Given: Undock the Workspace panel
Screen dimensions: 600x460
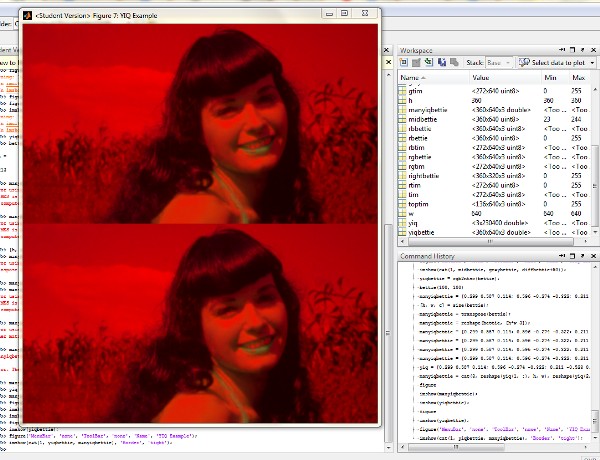Looking at the screenshot, I should [583, 50].
